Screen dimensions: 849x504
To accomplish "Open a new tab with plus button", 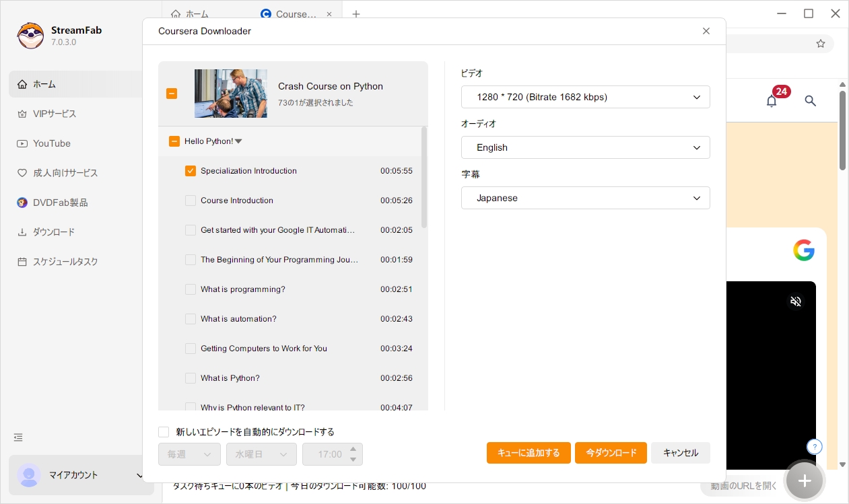I will click(356, 13).
